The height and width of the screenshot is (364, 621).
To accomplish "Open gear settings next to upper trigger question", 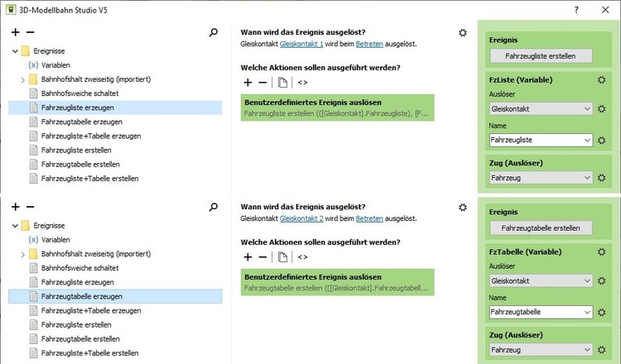I will (463, 33).
